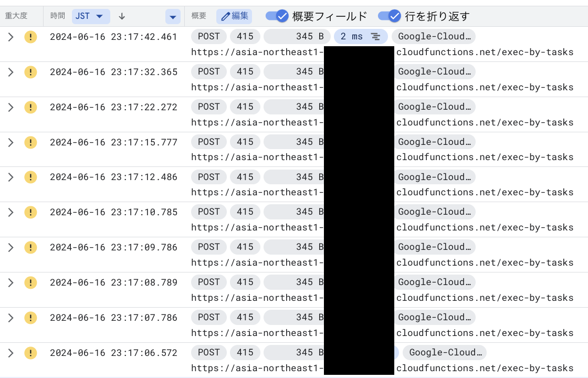
Task: Expand the first log entry
Action: [x=10, y=36]
